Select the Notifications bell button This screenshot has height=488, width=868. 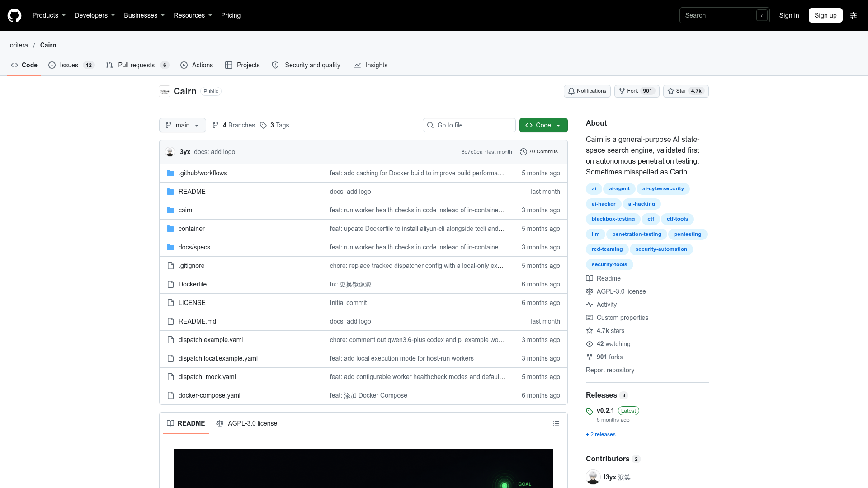pos(587,91)
